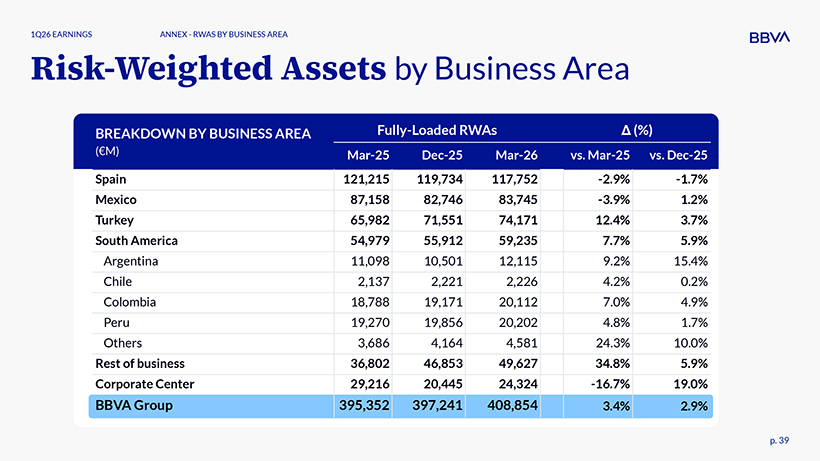The height and width of the screenshot is (461, 820).
Task: Click Mexico's Mar-25 value 87,158
Action: [370, 200]
